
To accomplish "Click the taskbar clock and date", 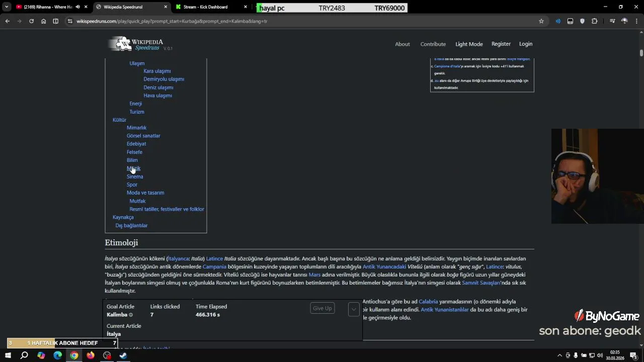I will [x=615, y=355].
